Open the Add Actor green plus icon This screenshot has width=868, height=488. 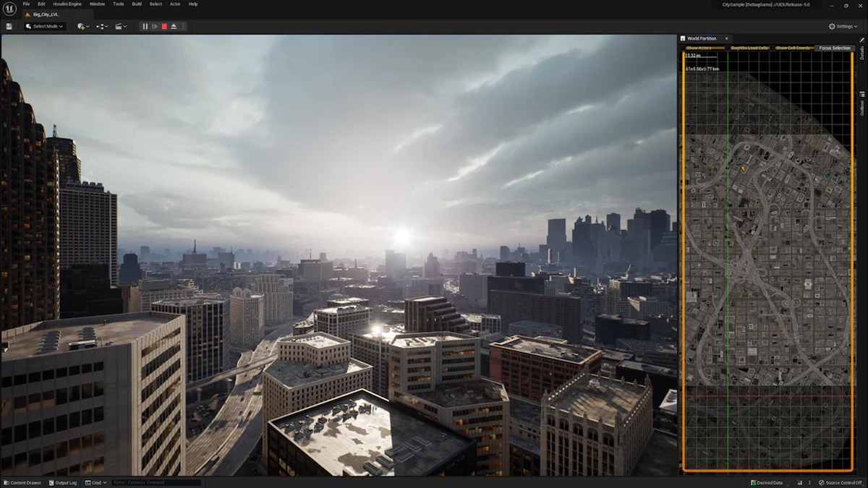point(80,26)
